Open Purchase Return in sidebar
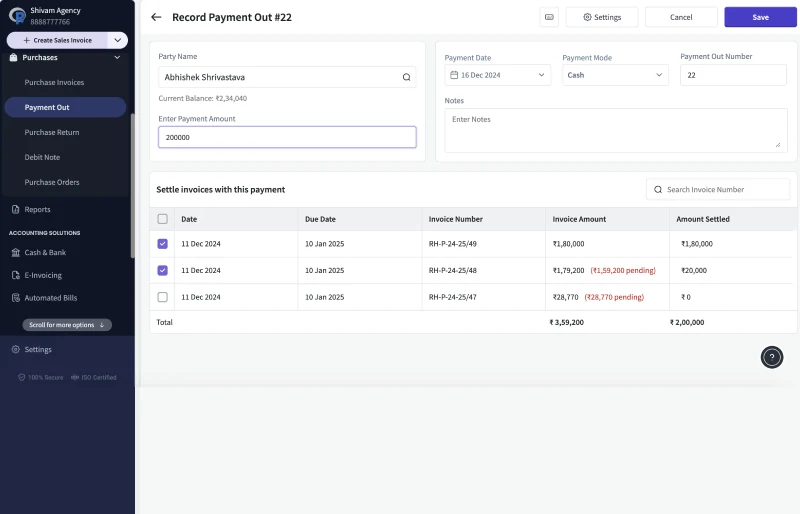This screenshot has height=514, width=800. 52,132
